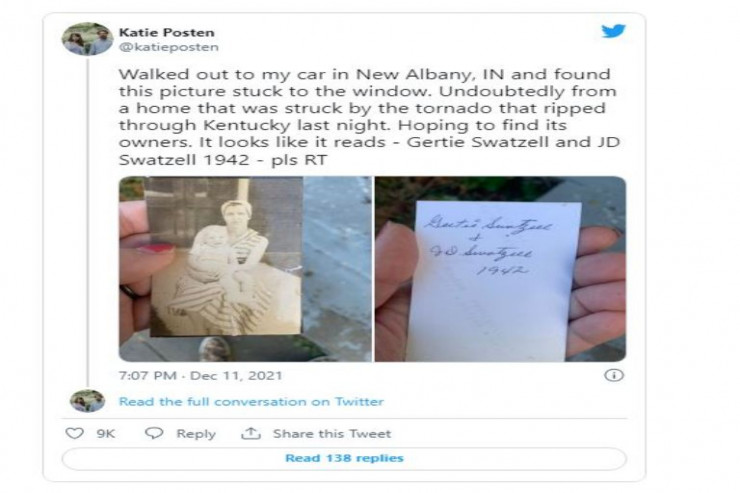Click the Twitter bird logo
Screen dimensions: 740x493
[613, 31]
